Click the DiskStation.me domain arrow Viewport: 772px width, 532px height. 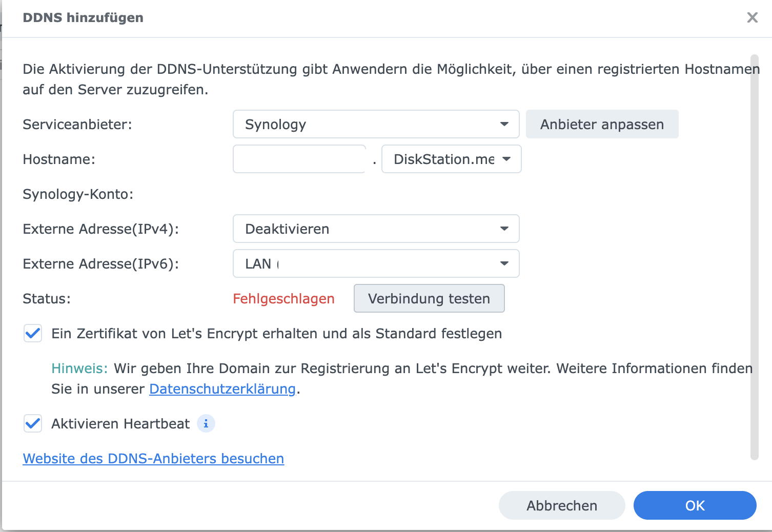(x=506, y=159)
